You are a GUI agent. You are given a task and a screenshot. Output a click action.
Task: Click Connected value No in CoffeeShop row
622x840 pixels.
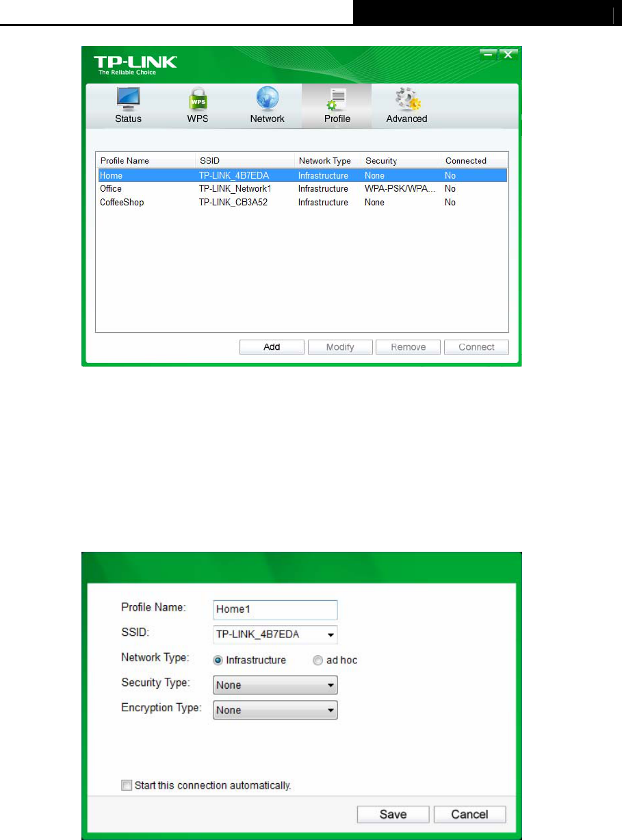(450, 203)
